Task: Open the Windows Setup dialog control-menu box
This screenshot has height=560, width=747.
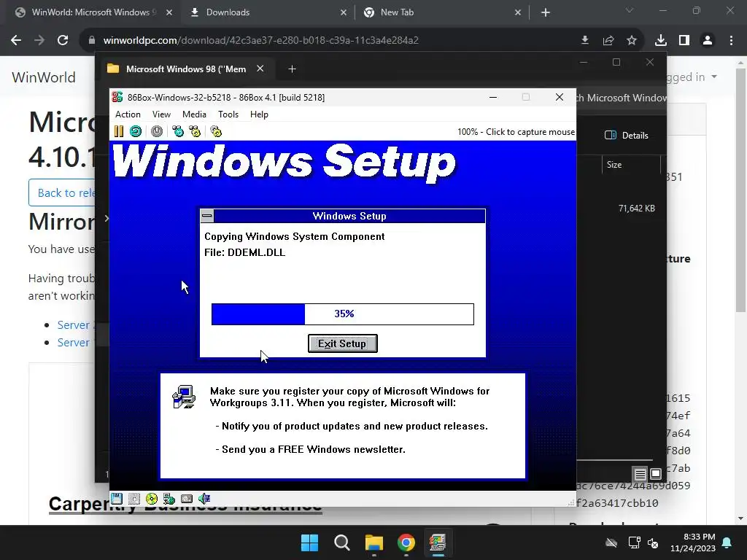Action: coord(206,216)
